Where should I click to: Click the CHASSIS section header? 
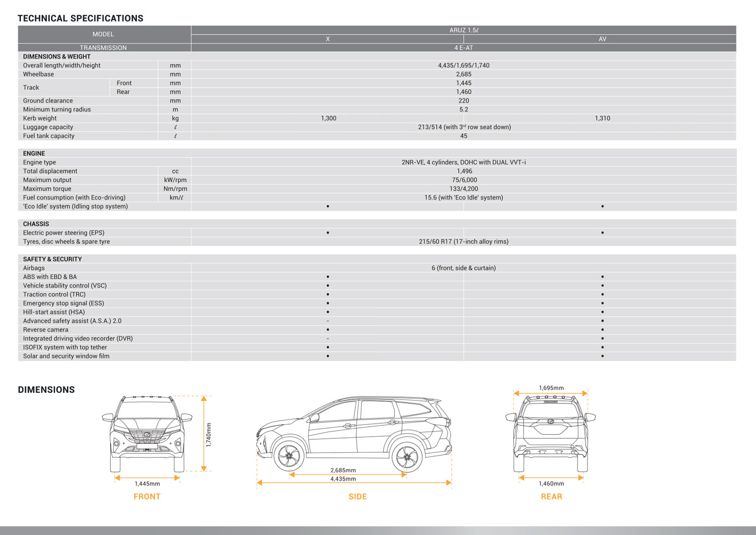pos(36,224)
